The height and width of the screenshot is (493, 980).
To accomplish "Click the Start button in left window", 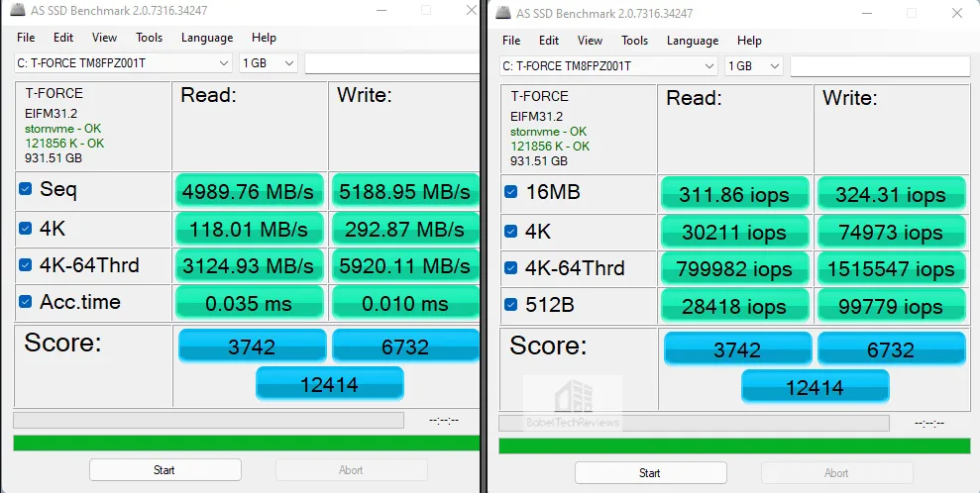I will click(165, 470).
